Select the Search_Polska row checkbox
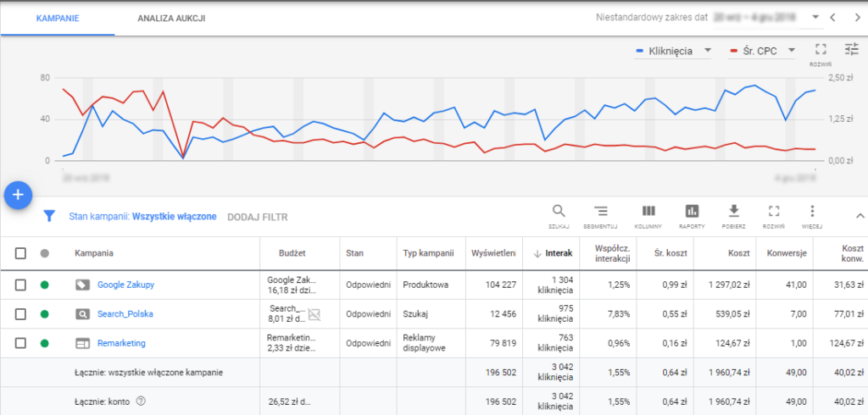Viewport: 868px width, 415px height. pos(21,314)
